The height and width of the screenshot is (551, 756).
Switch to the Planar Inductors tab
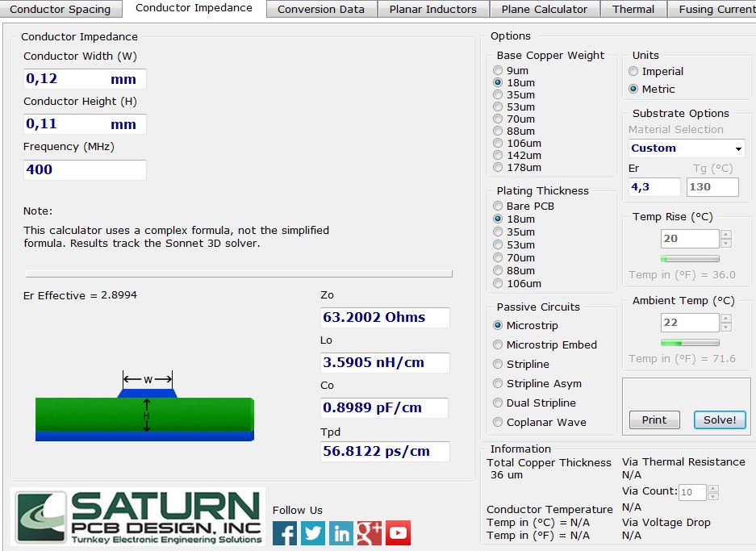(x=432, y=10)
